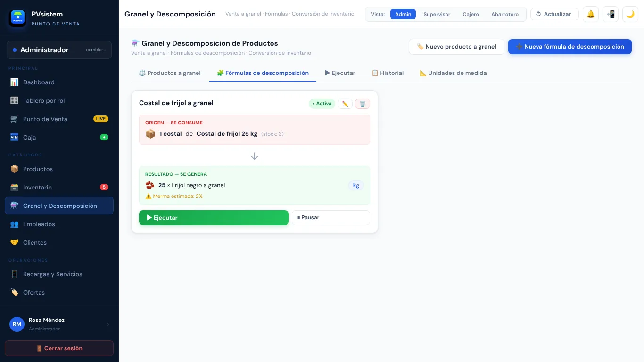The image size is (644, 362).
Task: Click Nueva fórmula de descomposición button
Action: [570, 47]
